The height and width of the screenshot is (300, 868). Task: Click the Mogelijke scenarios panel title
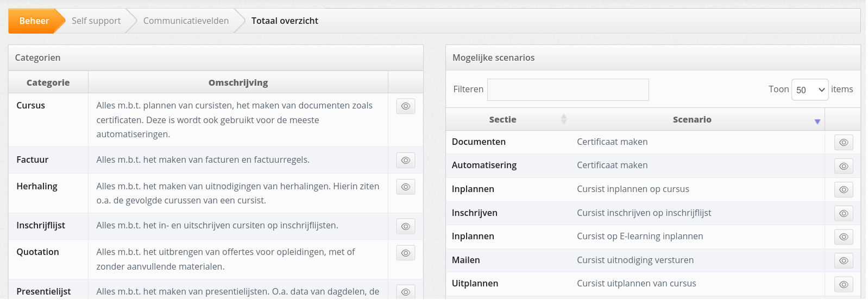[x=493, y=58]
